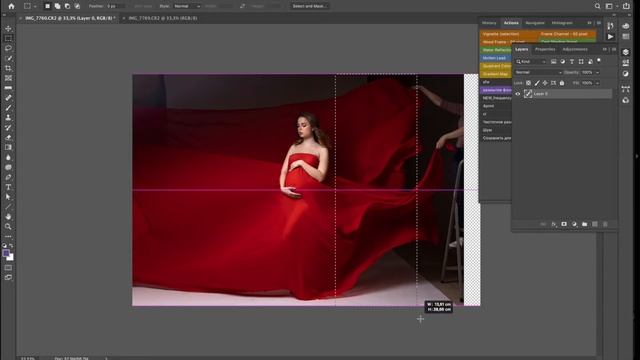640x360 pixels.
Task: Select the History Brush tool
Action: [8, 128]
